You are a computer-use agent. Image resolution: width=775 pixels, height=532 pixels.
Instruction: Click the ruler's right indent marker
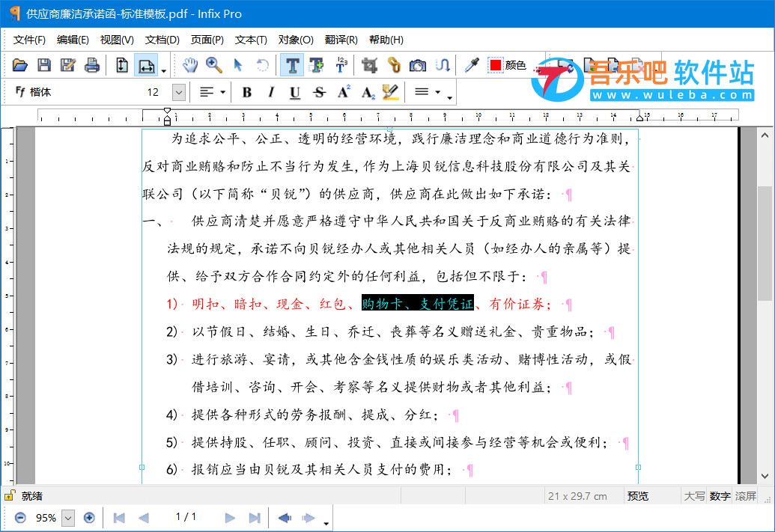(640, 117)
